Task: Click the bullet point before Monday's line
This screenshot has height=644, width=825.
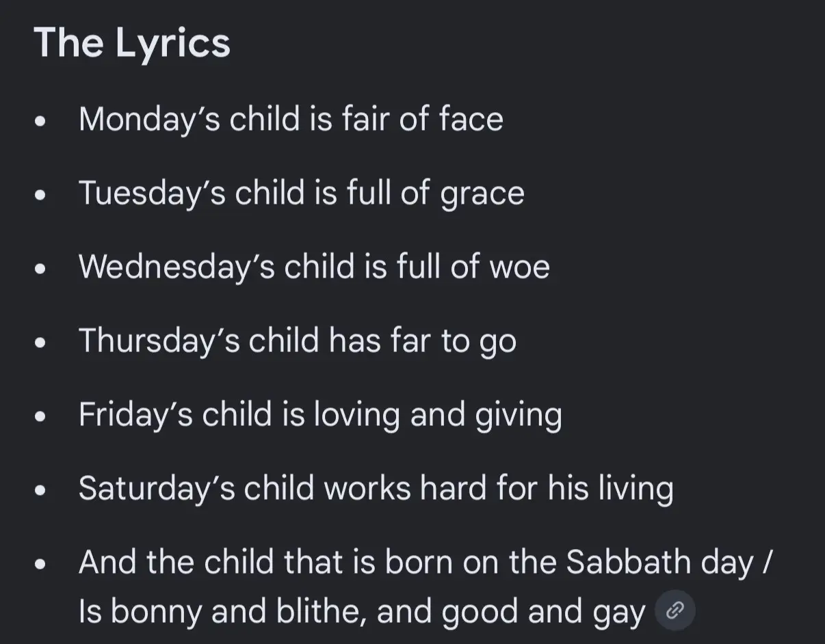Action: click(x=41, y=122)
